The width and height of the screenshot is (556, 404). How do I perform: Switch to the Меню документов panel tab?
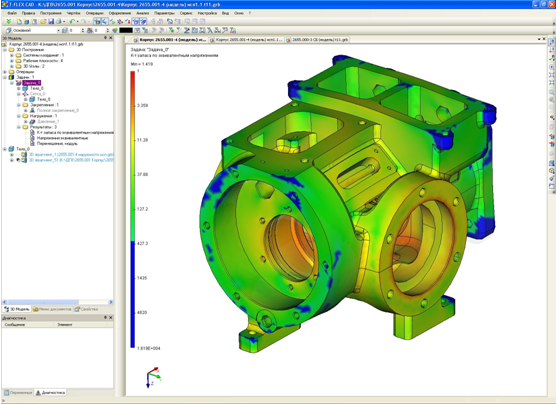click(x=52, y=309)
